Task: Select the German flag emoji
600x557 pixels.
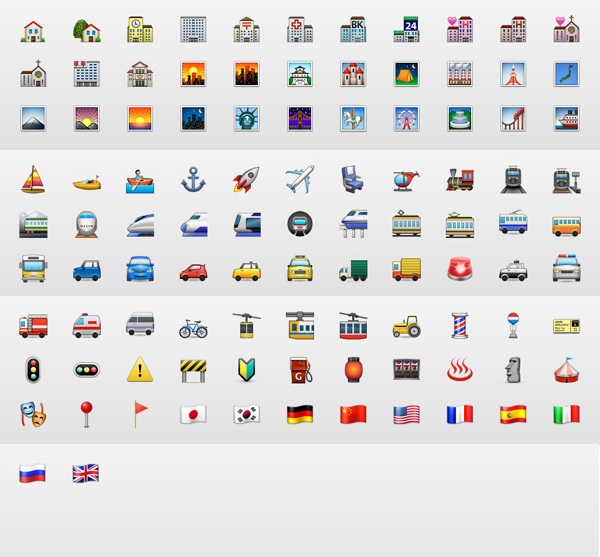Action: pyautogui.click(x=300, y=414)
